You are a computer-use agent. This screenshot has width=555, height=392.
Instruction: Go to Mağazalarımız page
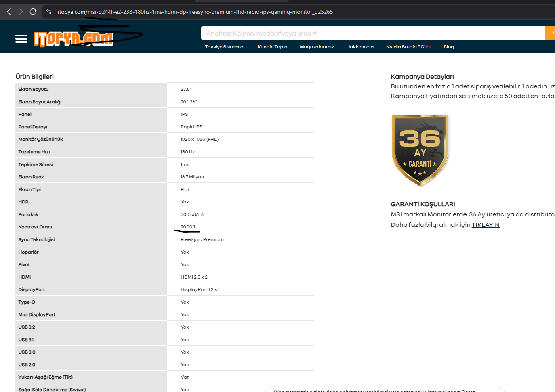317,47
